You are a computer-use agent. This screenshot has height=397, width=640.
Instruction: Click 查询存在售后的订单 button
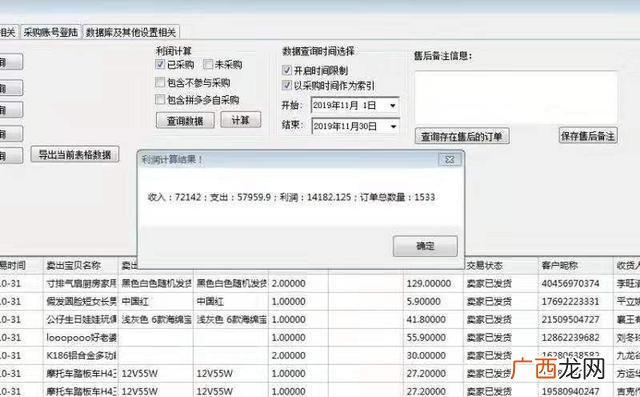[x=462, y=136]
